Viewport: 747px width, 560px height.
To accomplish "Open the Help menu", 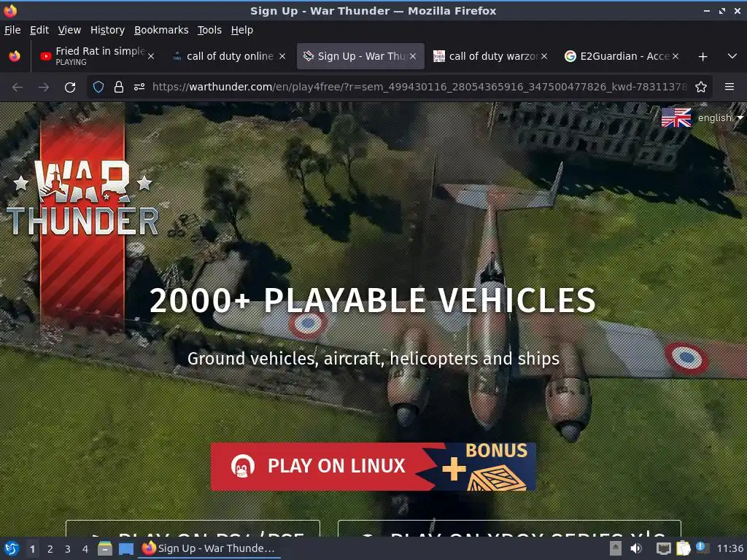I will (x=242, y=30).
